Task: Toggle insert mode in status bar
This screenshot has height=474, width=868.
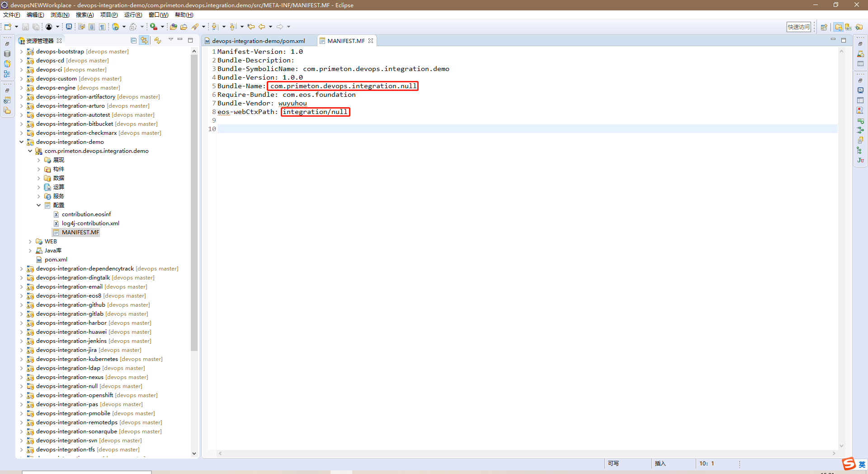Action: tap(660, 464)
